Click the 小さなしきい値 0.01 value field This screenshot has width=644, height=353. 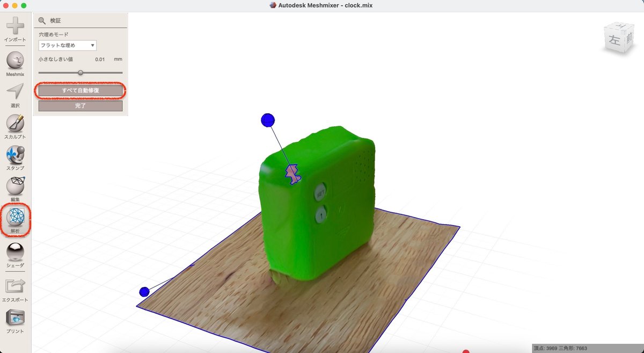tap(100, 59)
